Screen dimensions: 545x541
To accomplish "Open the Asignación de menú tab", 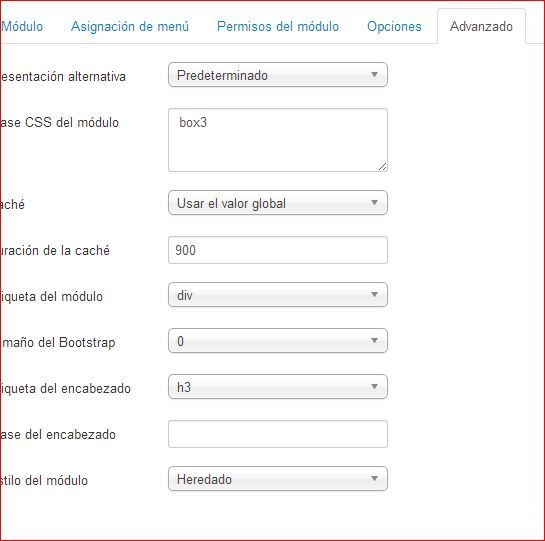I will 130,26.
